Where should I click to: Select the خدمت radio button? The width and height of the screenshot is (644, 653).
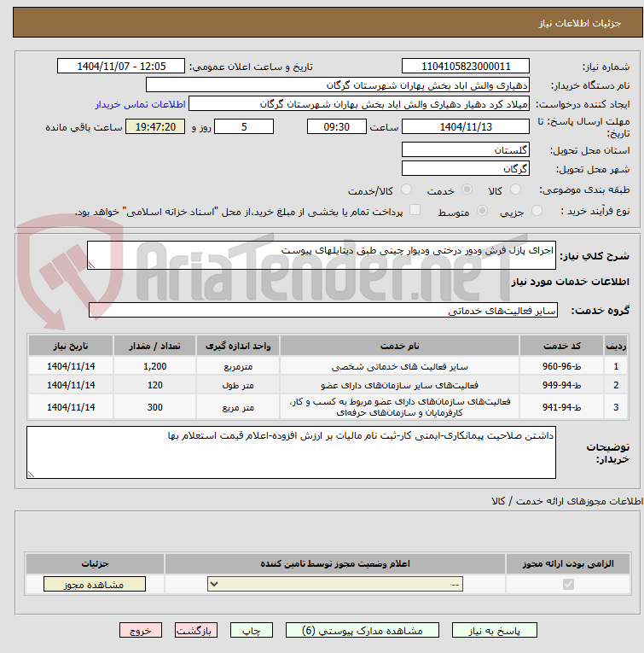(x=467, y=189)
